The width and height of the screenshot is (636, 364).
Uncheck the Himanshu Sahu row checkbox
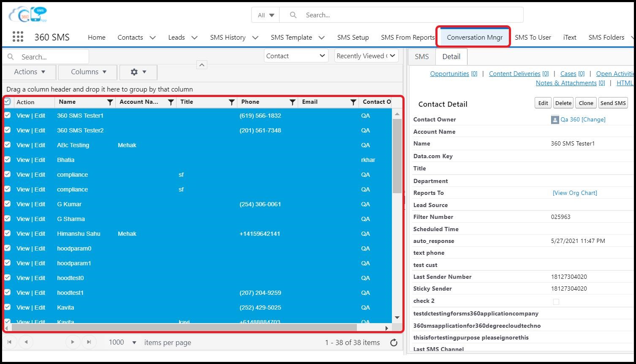tap(7, 233)
